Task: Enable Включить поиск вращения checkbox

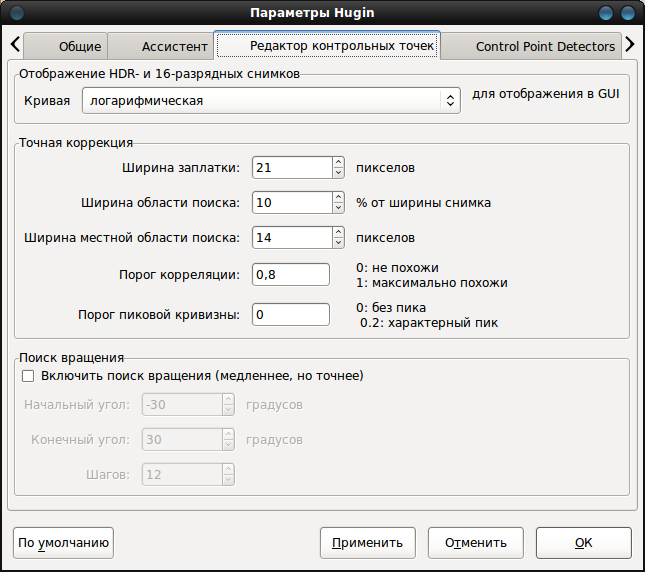Action: point(28,376)
